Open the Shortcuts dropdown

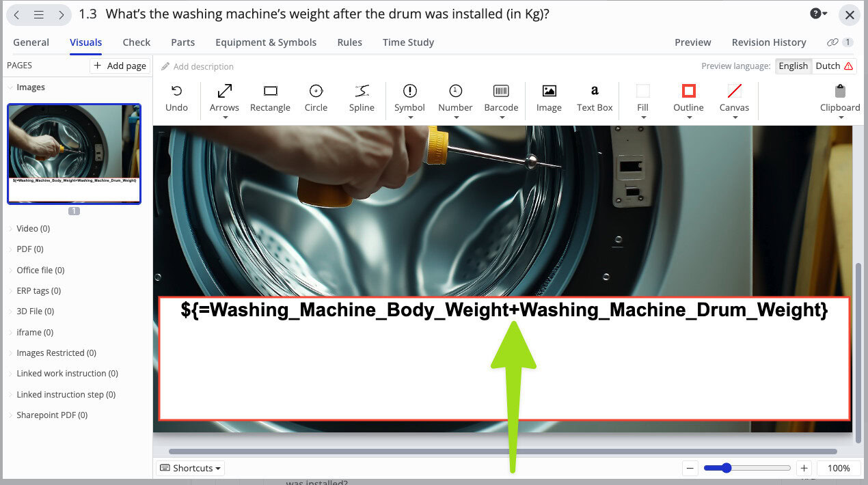(x=190, y=468)
